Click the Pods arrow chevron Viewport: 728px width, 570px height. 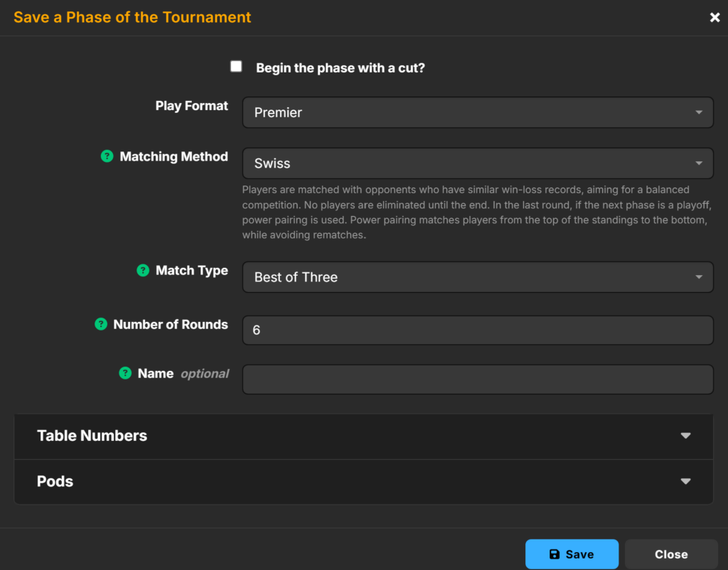click(x=685, y=481)
